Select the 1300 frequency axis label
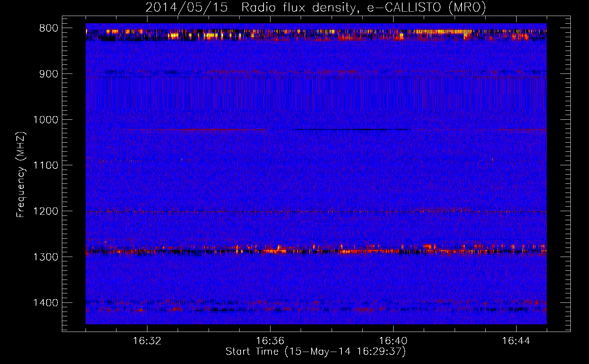Viewport: 589px width, 364px height. 46,257
